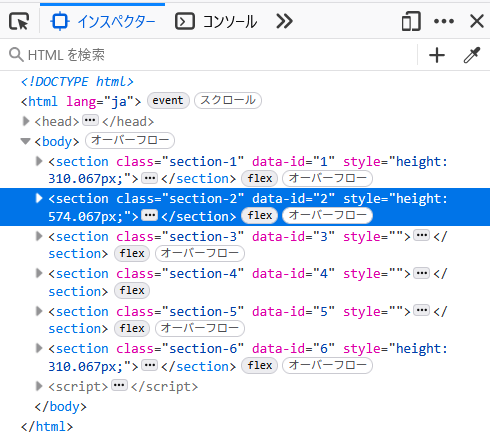Expand the section-4 node
Screen dimensions: 490x440
pos(39,273)
